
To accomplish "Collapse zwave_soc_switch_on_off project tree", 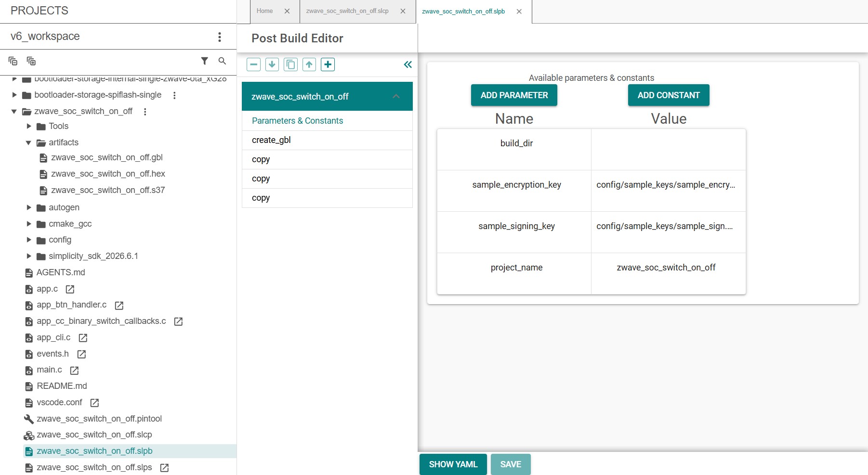I will [14, 112].
